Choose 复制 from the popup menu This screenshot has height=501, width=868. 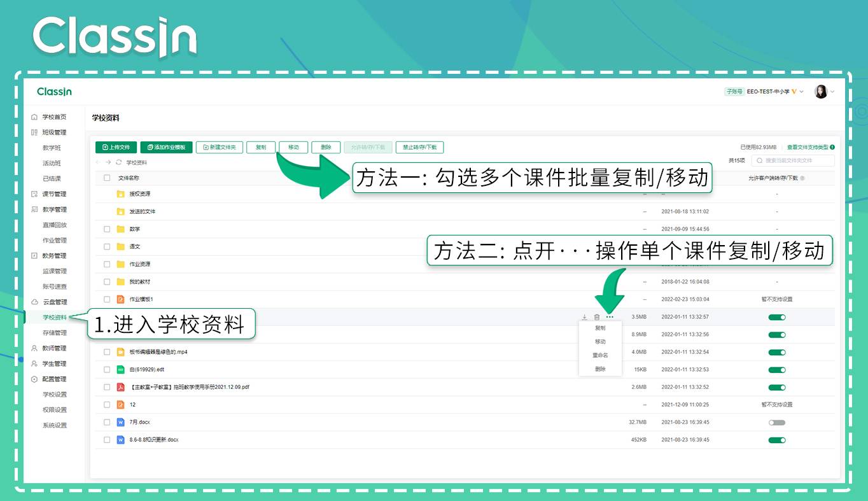click(600, 328)
